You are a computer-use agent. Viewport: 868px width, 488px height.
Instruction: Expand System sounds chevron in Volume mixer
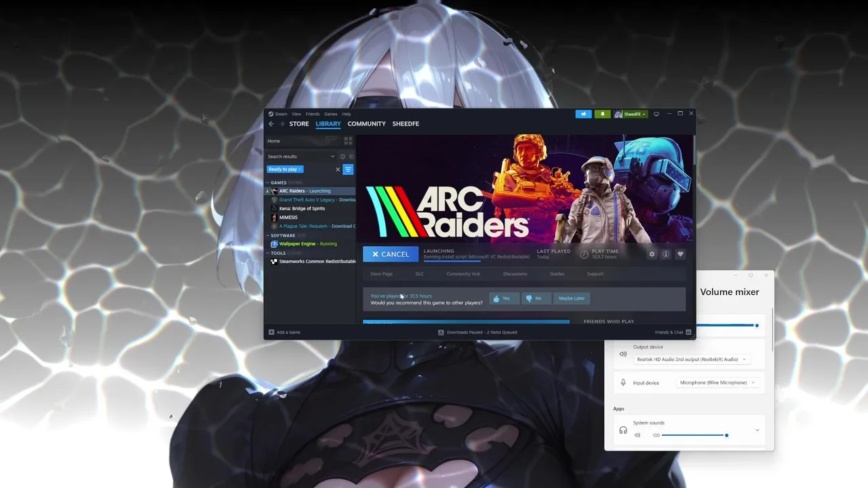757,430
